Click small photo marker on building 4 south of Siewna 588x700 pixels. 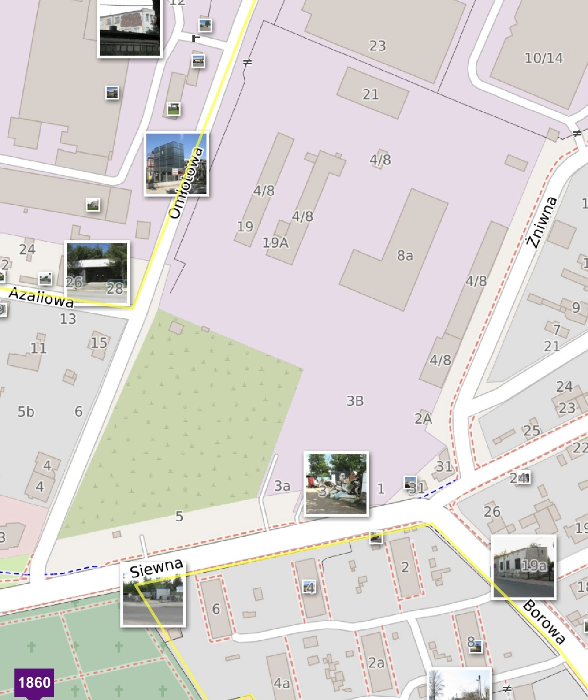coord(309,586)
